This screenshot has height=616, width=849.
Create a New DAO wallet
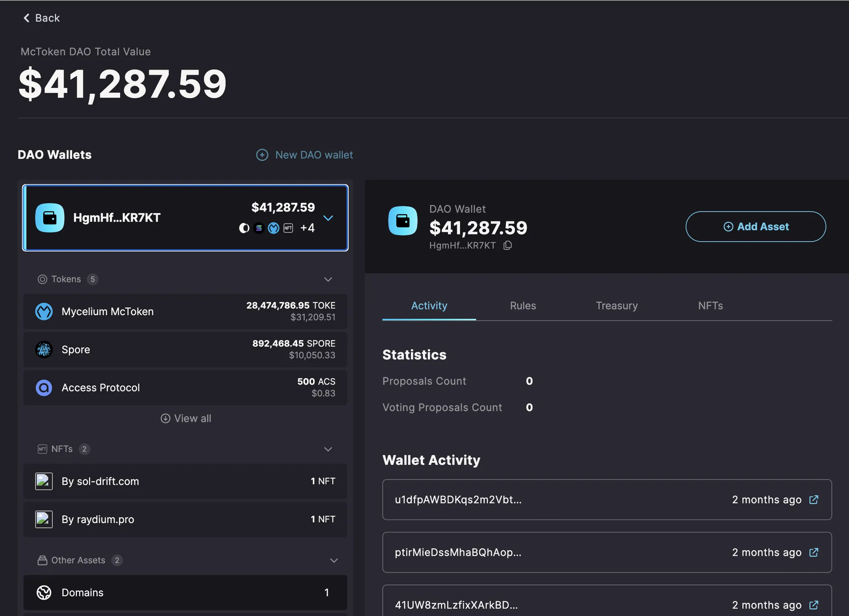coord(305,155)
